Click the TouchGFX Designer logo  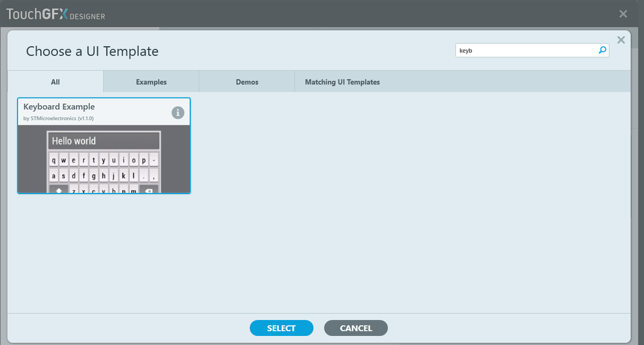(55, 14)
